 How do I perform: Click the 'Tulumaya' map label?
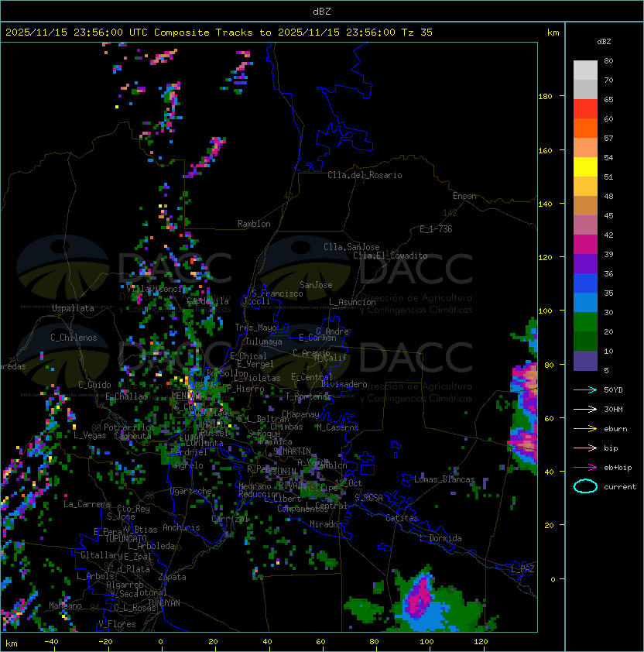(x=264, y=341)
